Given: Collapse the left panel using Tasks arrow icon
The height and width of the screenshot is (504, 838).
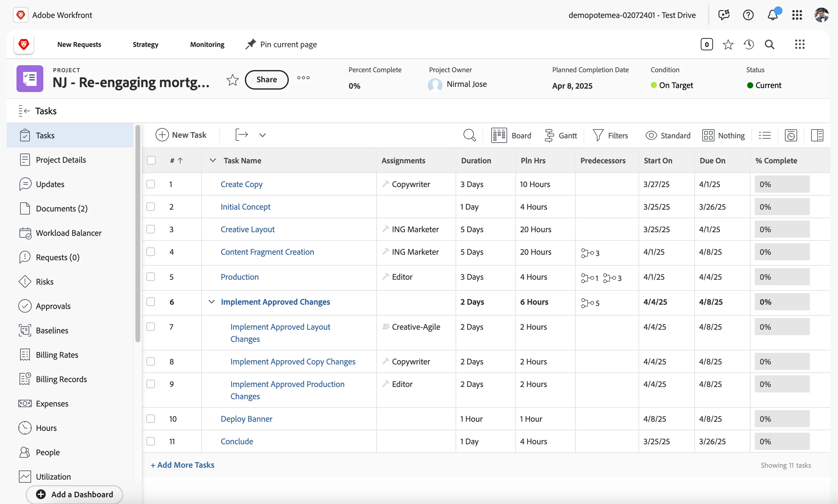Looking at the screenshot, I should tap(24, 111).
